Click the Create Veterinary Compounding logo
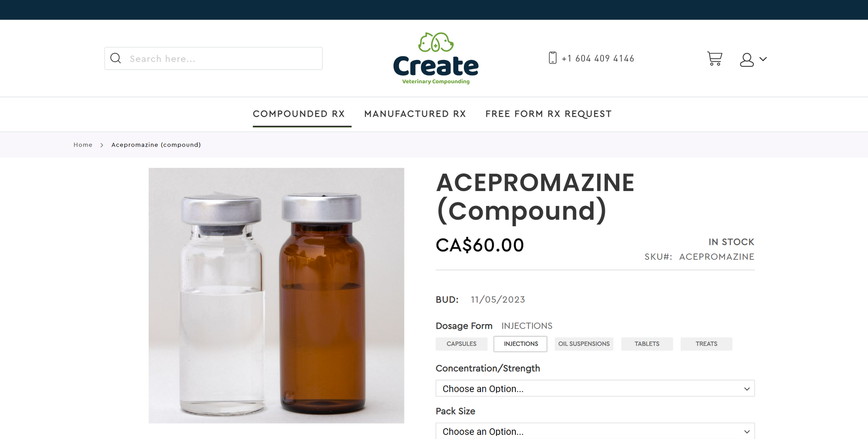This screenshot has height=439, width=868. (x=436, y=58)
